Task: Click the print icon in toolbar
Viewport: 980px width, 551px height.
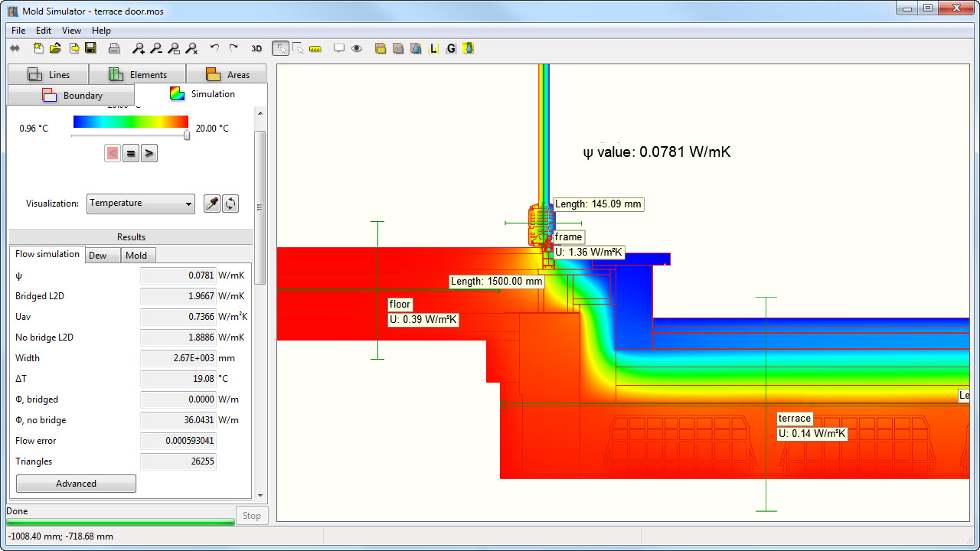Action: (x=114, y=48)
